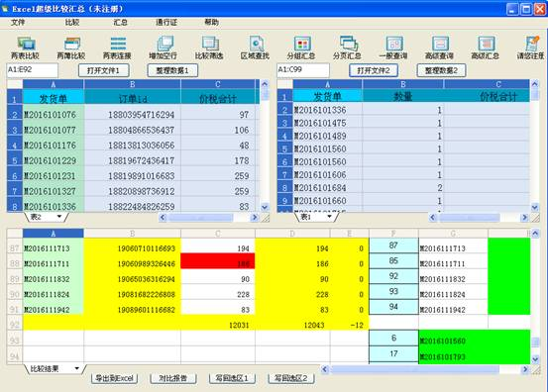Click left grid scroll-down arrow
548x392 pixels.
[x=265, y=207]
